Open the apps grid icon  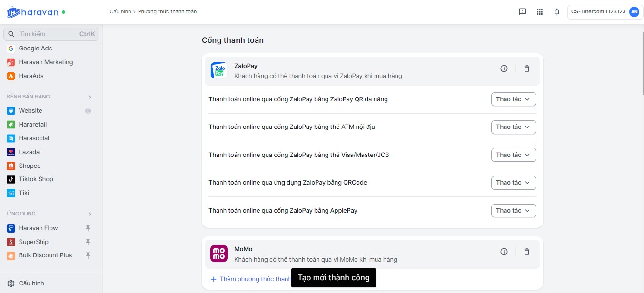click(x=540, y=12)
